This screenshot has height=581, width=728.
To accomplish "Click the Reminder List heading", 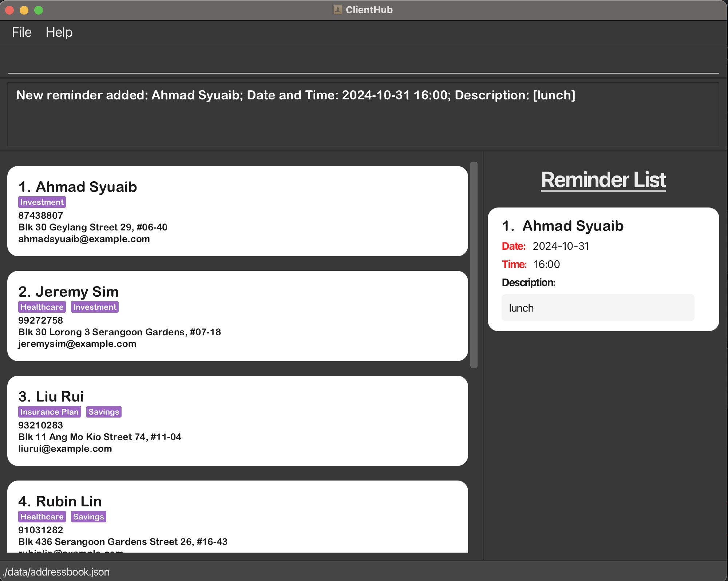I will coord(603,180).
